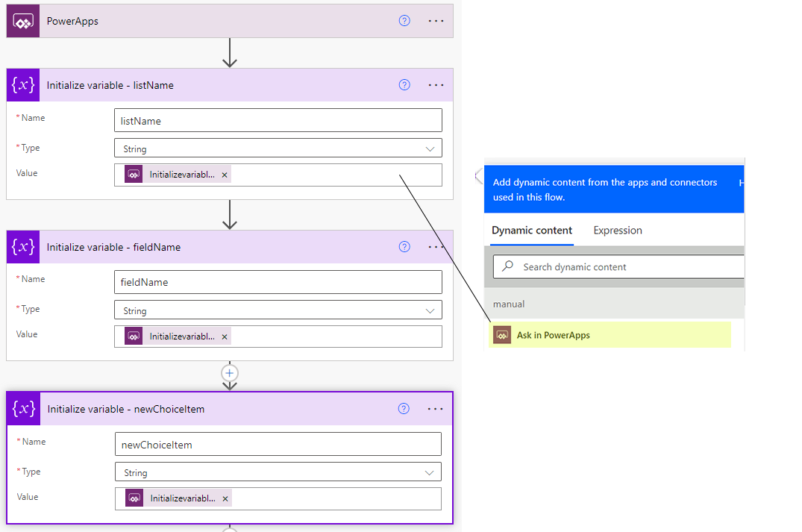This screenshot has height=532, width=802.
Task: Remove the dynamic token from newChoiceItem value
Action: [225, 498]
